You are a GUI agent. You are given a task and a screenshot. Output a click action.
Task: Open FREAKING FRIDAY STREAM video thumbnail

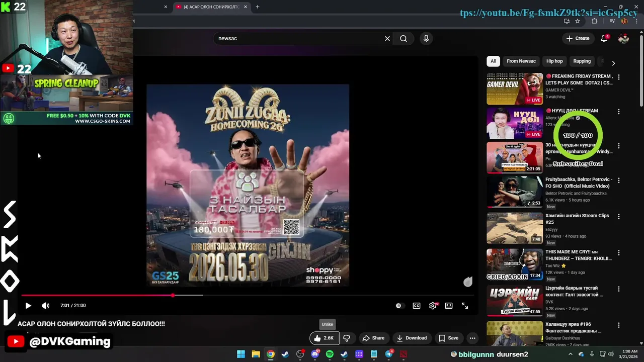(515, 89)
